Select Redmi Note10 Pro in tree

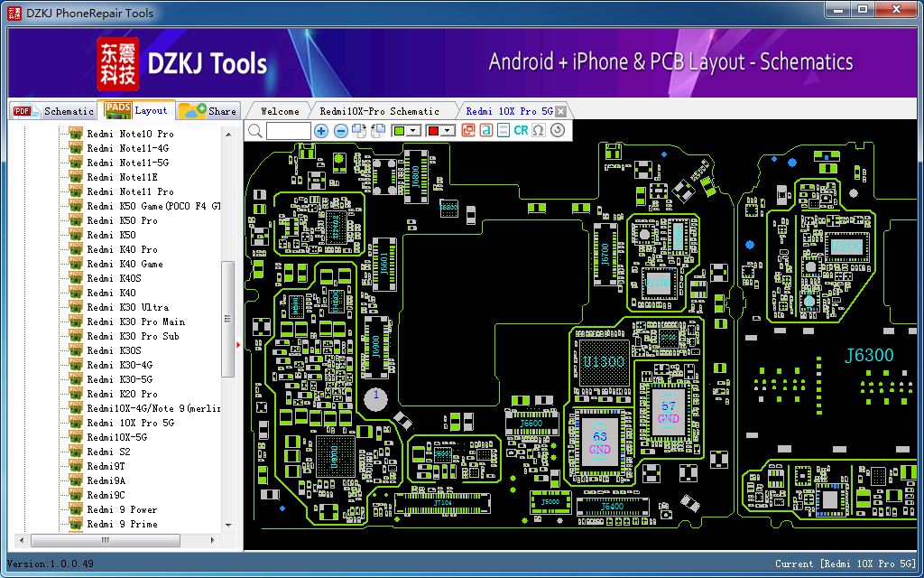click(130, 134)
